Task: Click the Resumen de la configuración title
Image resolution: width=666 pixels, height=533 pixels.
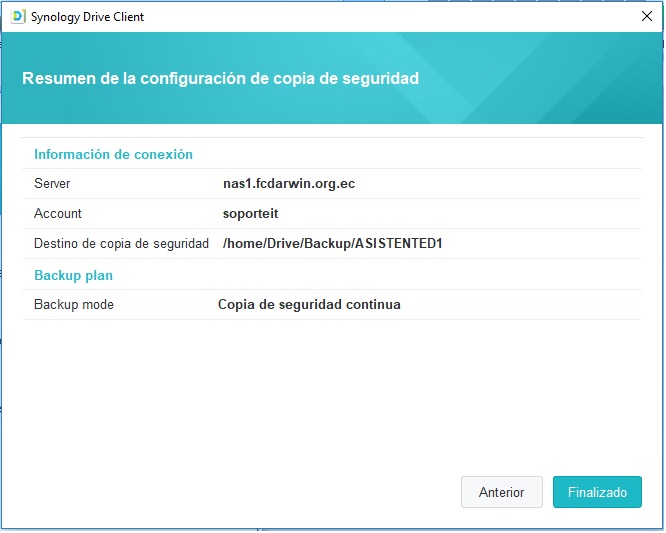Action: [221, 79]
